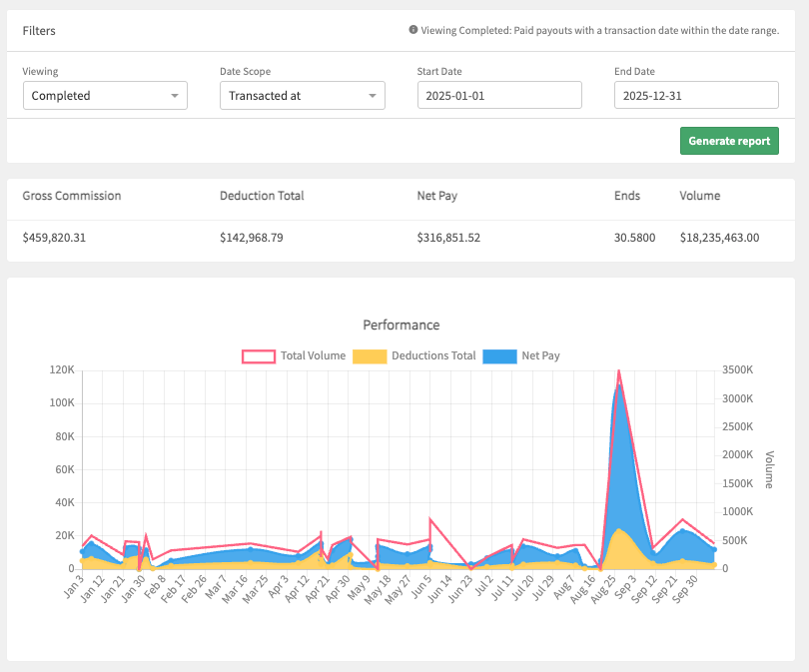The width and height of the screenshot is (809, 672).
Task: Click the End Date field
Action: coord(696,95)
